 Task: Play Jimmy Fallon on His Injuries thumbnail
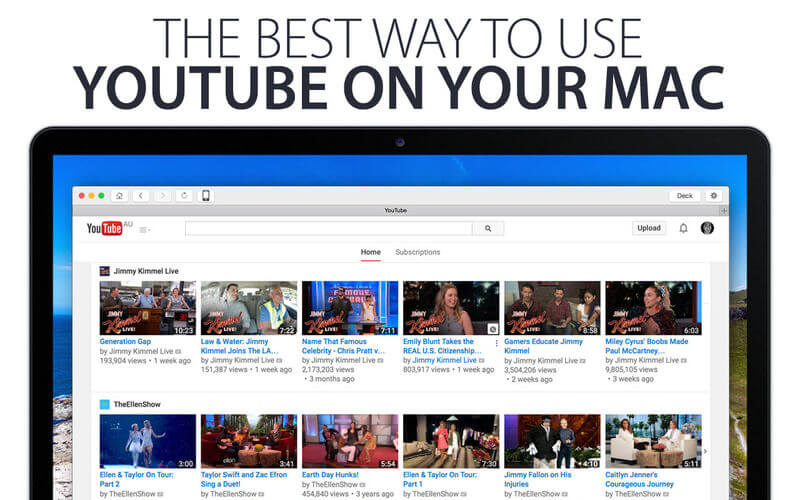point(552,441)
